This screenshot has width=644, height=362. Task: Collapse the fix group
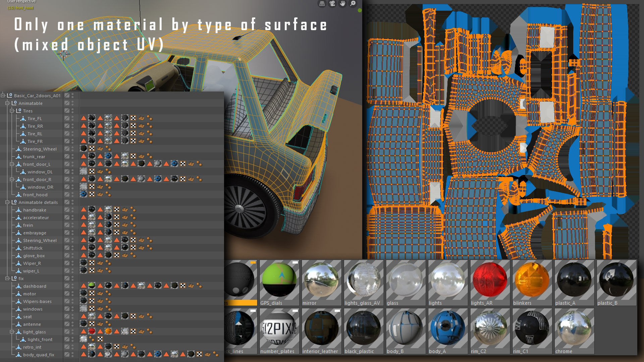click(x=7, y=278)
